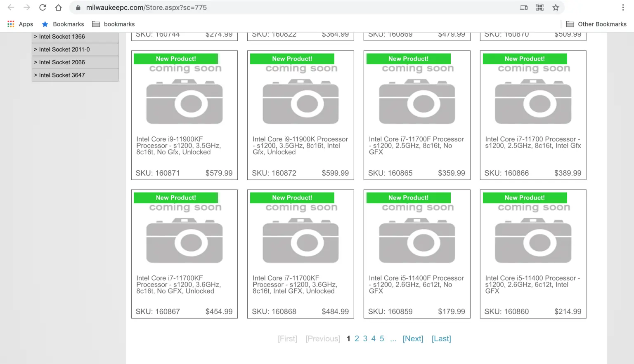This screenshot has height=364, width=634.
Task: Open the Apps grid shortcut
Action: click(x=20, y=24)
